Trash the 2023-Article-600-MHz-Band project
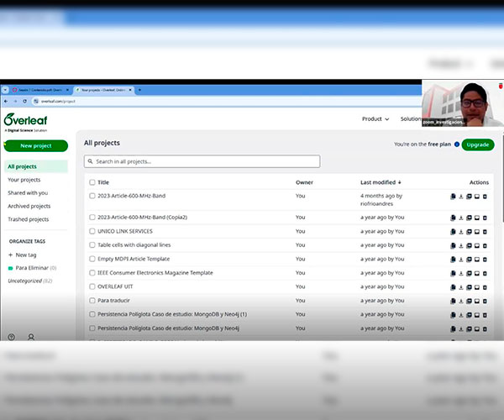 485,197
